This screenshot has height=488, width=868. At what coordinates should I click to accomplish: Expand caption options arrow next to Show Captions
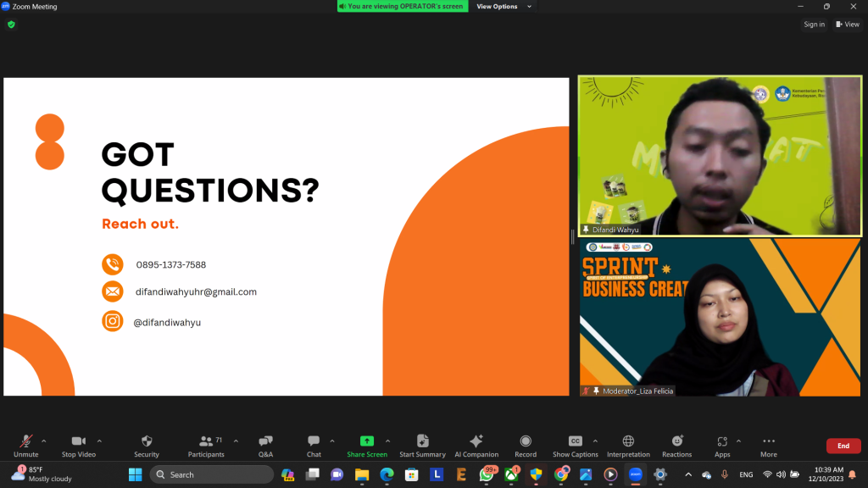[x=595, y=441]
